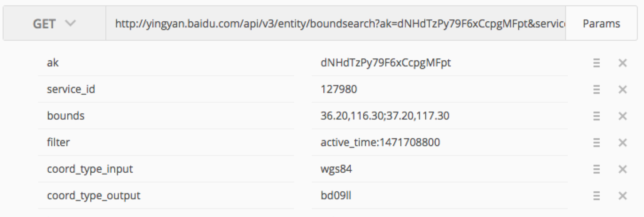
Task: Delete the ak parameter row
Action: pos(622,63)
